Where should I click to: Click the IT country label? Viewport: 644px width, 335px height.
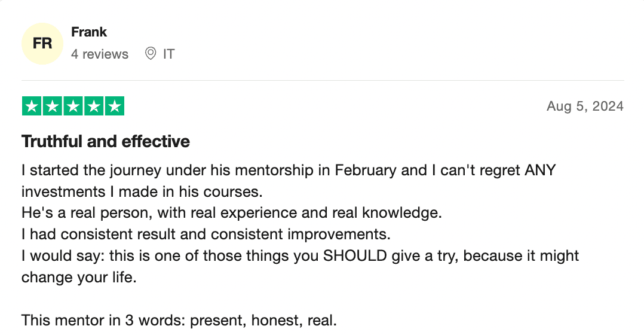(x=168, y=54)
